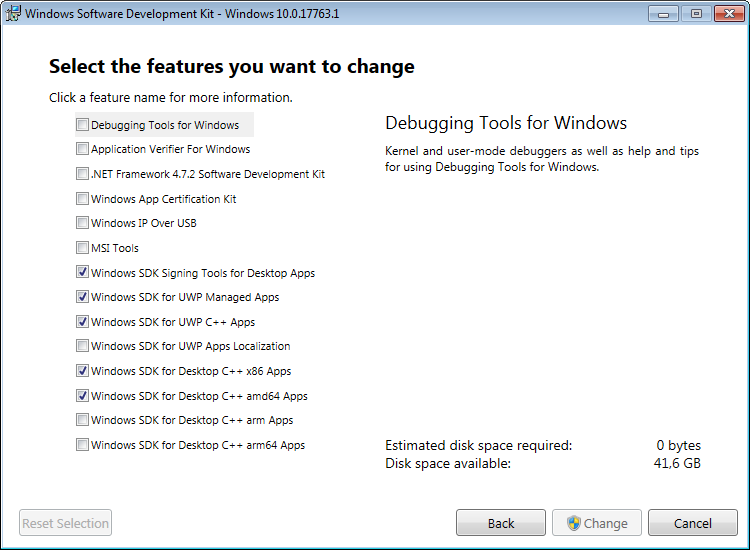Go back with the Back button
The image size is (750, 550).
[501, 523]
